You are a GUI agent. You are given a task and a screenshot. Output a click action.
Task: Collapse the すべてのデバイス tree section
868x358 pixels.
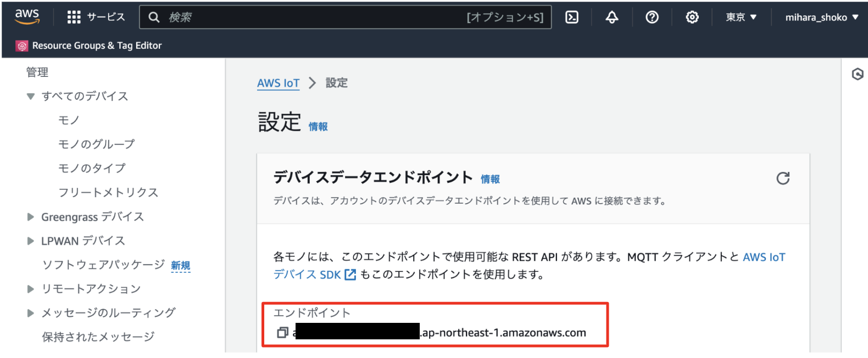tap(31, 97)
